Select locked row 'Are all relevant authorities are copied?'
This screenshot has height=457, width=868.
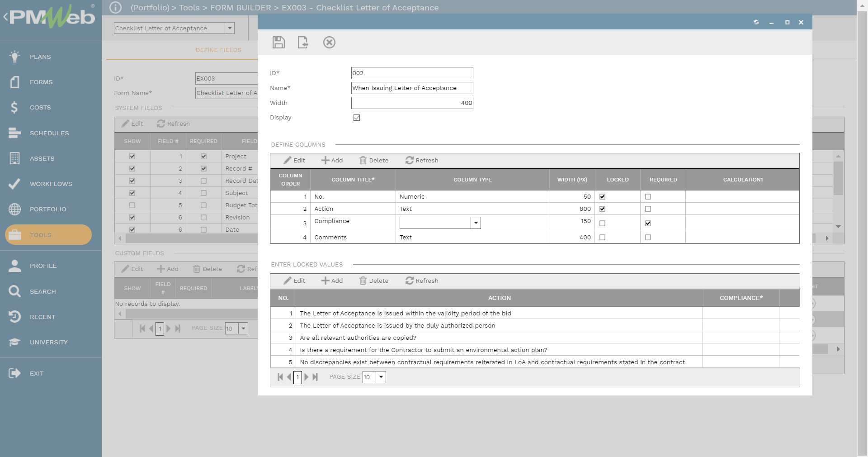535,338
